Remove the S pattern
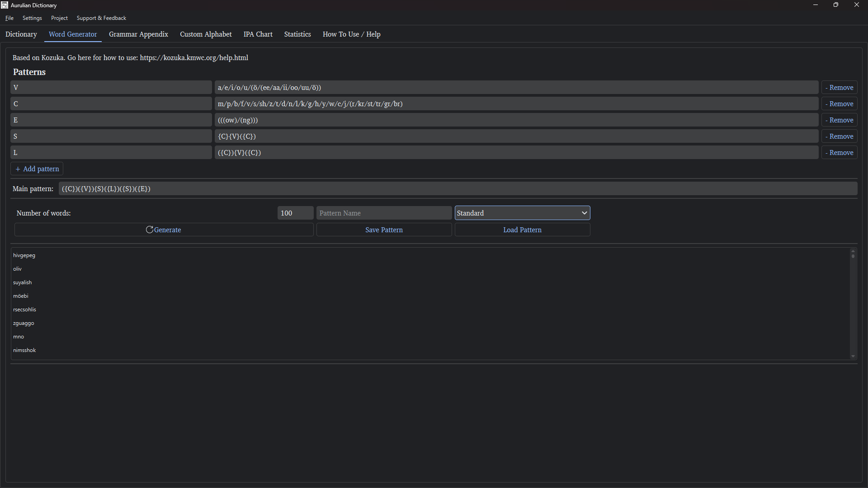The height and width of the screenshot is (488, 868). pyautogui.click(x=840, y=136)
